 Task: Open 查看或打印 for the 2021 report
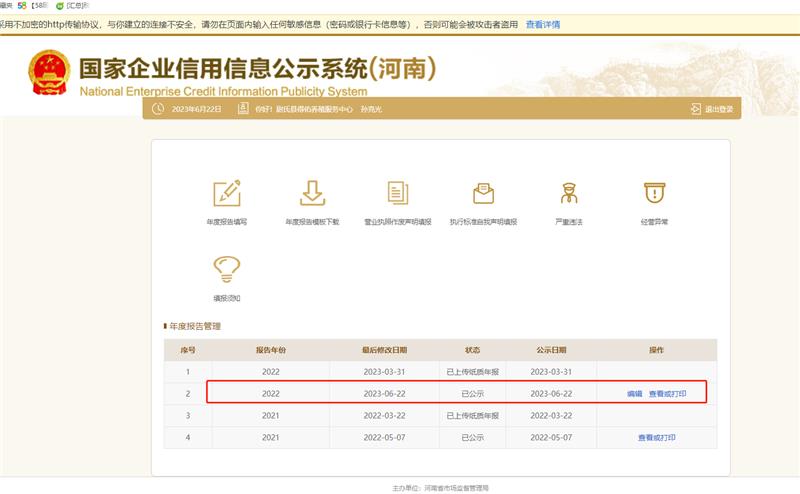point(657,437)
